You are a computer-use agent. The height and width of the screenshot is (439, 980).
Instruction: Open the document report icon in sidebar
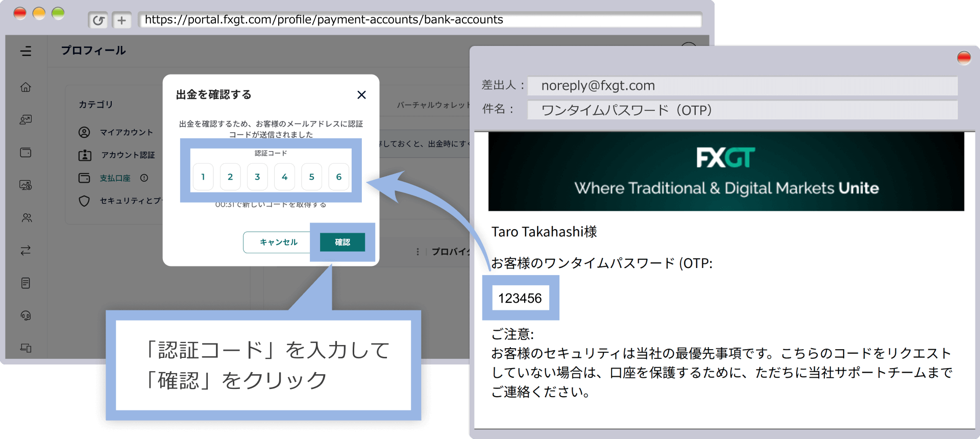26,283
